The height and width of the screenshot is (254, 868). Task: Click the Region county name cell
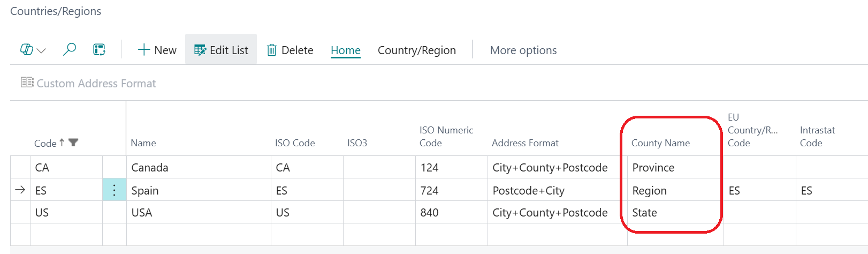pos(675,190)
